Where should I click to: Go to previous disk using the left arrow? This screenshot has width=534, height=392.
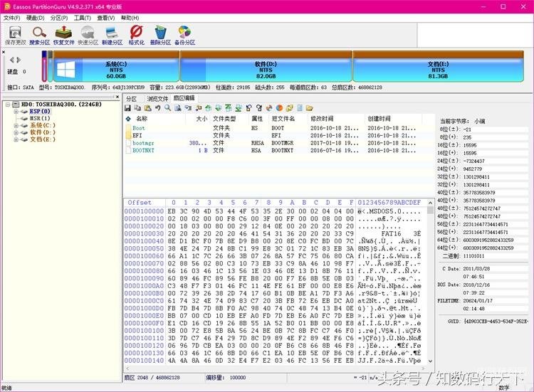tap(11, 60)
